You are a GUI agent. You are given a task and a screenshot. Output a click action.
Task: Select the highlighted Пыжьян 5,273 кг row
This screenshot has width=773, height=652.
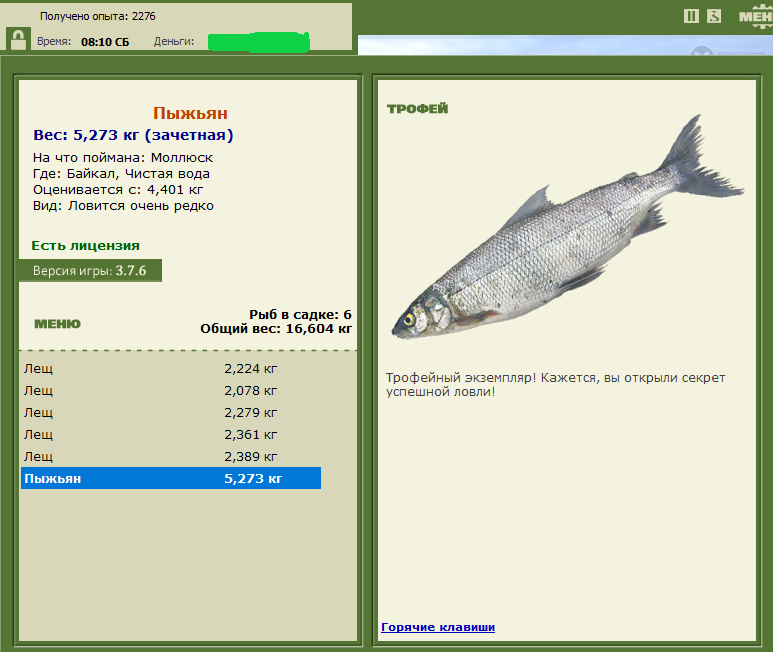click(171, 478)
